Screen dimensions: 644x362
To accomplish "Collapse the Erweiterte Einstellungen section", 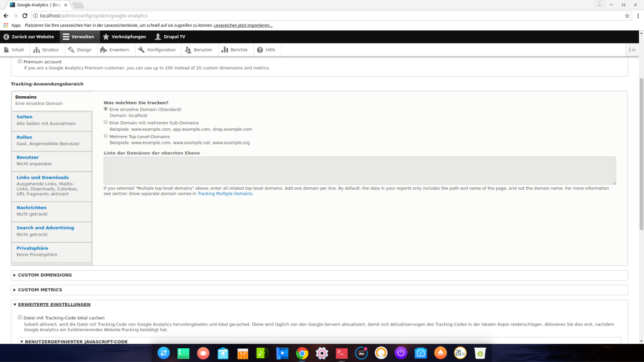I will pyautogui.click(x=53, y=304).
